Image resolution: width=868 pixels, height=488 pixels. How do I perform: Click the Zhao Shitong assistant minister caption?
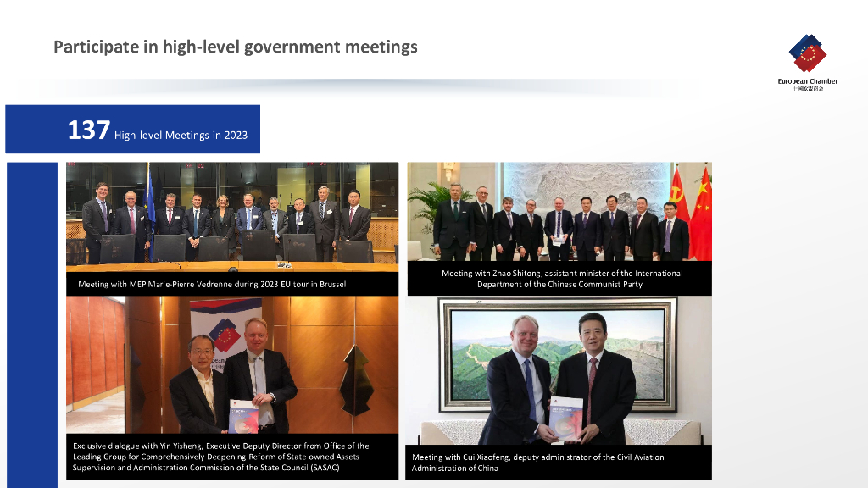[560, 278]
